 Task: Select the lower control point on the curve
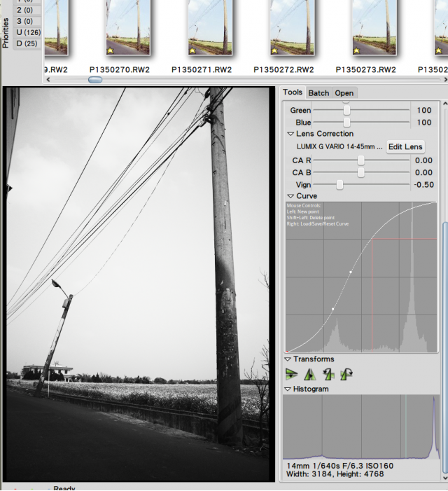tap(332, 309)
